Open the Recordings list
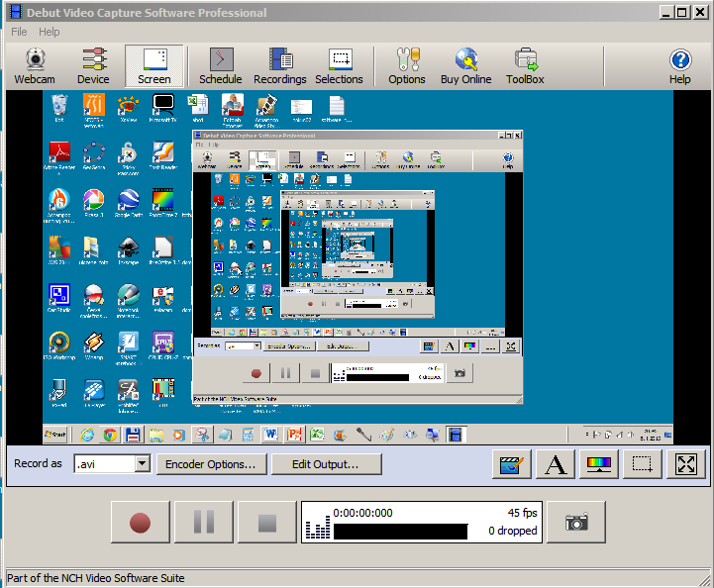Image resolution: width=714 pixels, height=588 pixels. (x=280, y=66)
